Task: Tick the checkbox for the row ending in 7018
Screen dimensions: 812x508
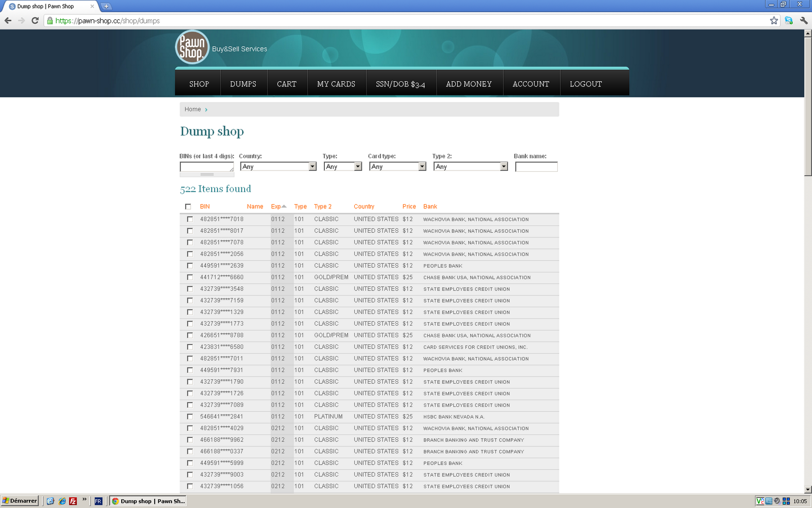Action: pos(190,219)
